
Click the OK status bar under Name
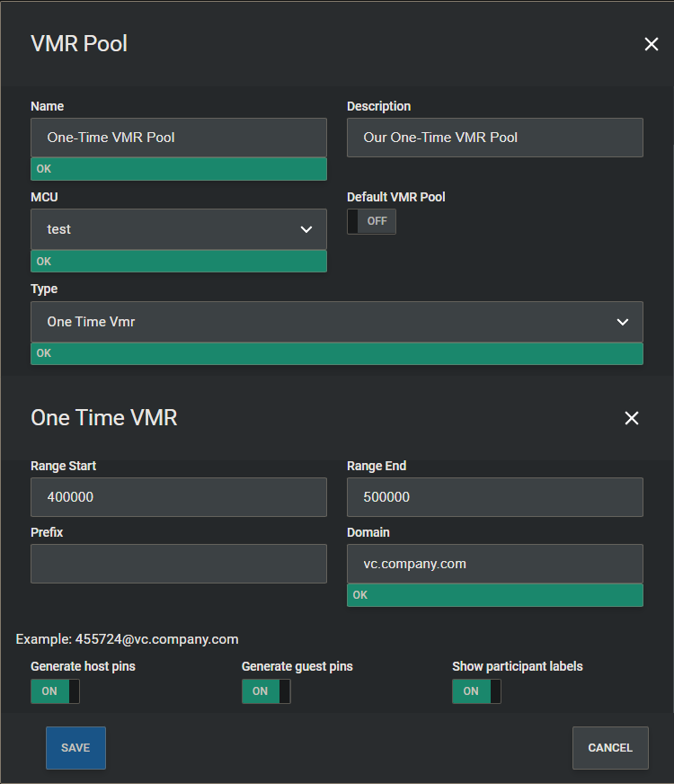pos(179,169)
